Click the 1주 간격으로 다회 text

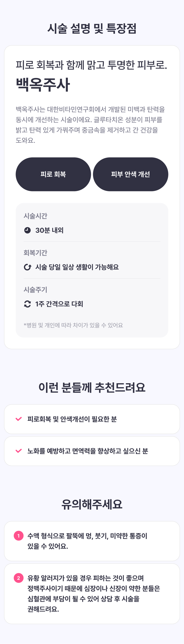(59, 304)
